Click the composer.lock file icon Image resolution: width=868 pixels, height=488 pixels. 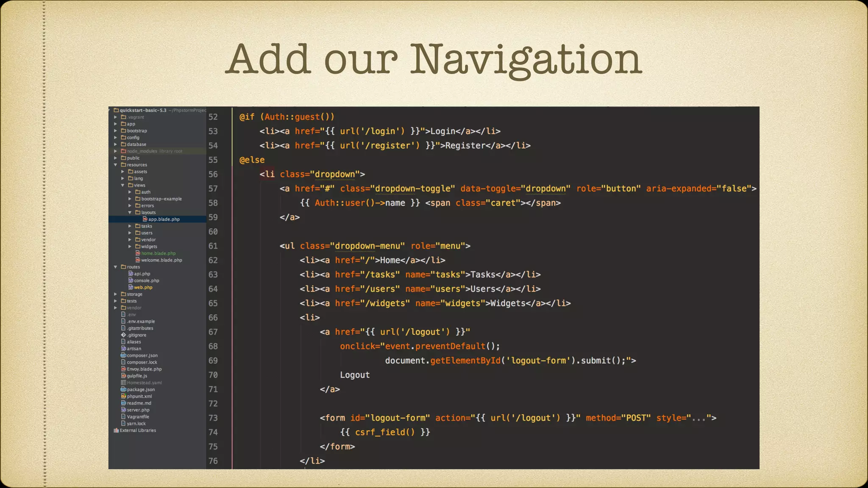[123, 362]
